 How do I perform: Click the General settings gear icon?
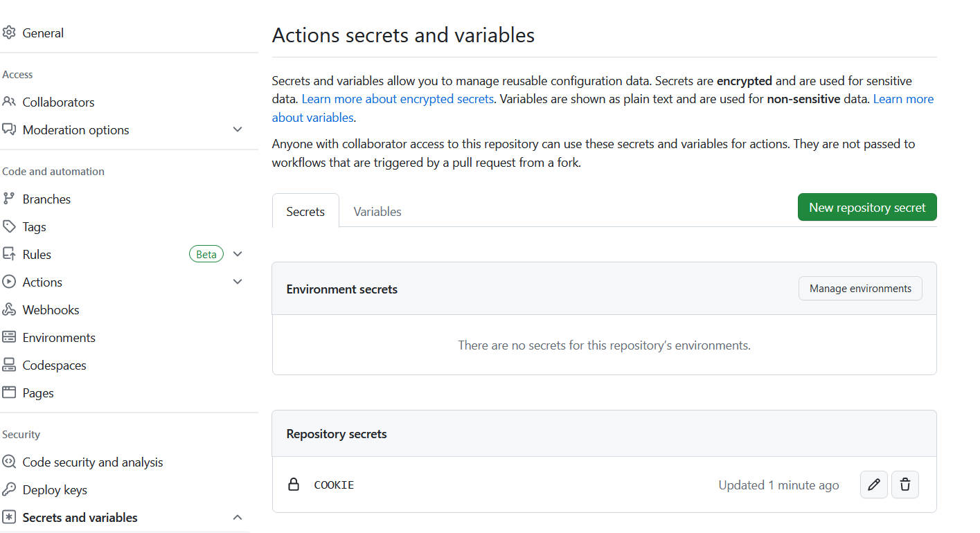pyautogui.click(x=9, y=33)
